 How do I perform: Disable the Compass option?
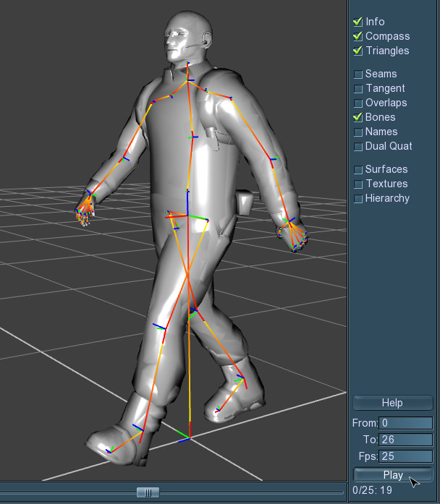pos(357,36)
